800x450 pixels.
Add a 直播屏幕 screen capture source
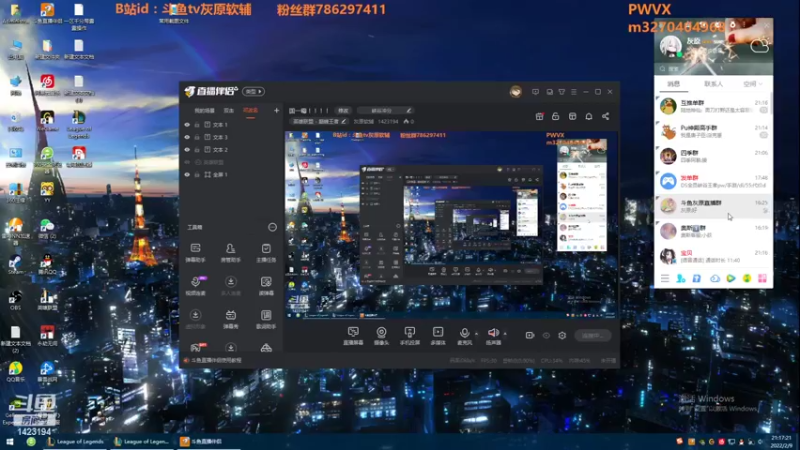353,336
